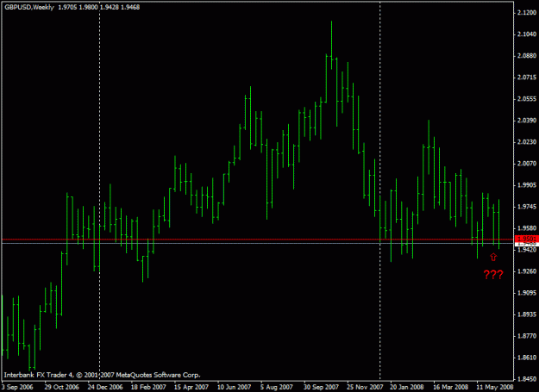
Task: Click the 1.8770 price axis label
Action: 527,336
